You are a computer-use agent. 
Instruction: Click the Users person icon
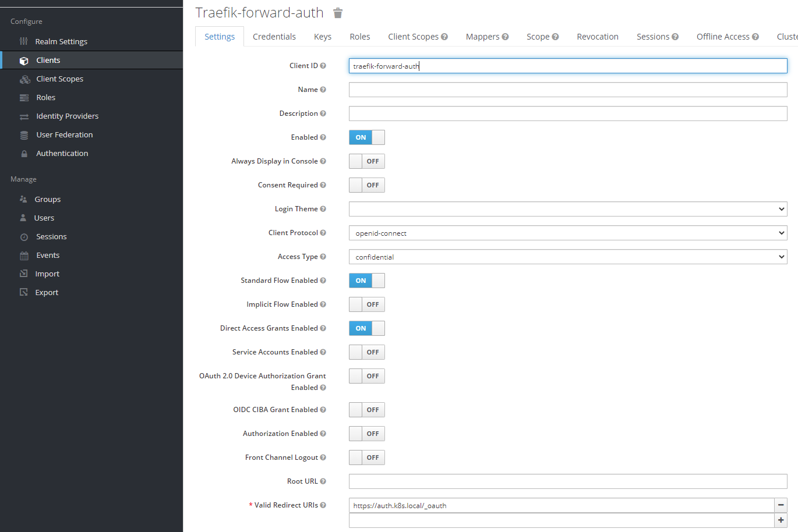23,218
